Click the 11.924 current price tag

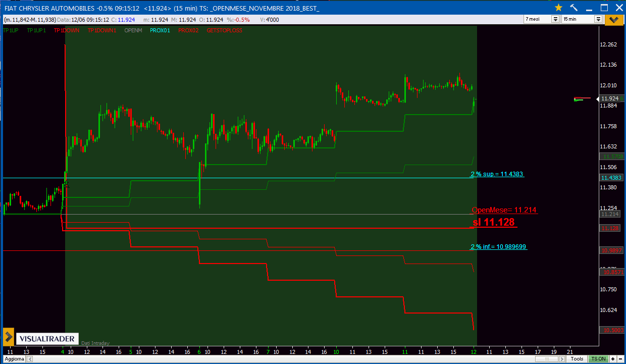coord(611,98)
